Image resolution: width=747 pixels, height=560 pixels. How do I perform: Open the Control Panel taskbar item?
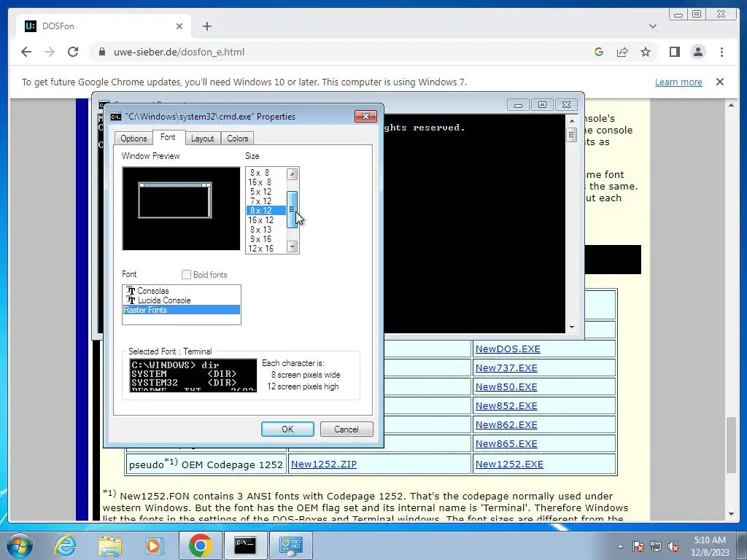[x=290, y=545]
